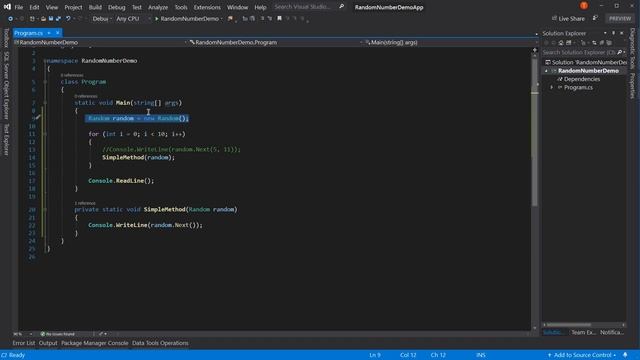This screenshot has width=640, height=360.
Task: Open RandomNumberDemo.Program type navigation dropdown
Action: click(276, 42)
